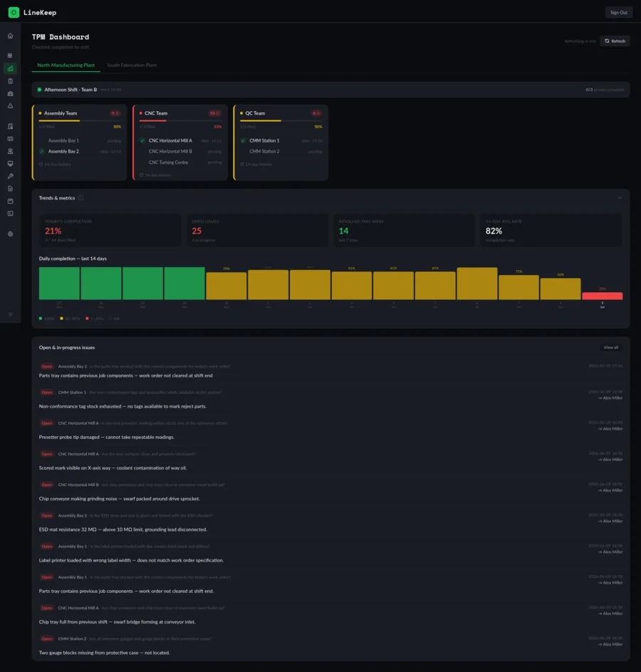Open the clipboard checklist sidebar icon

[10, 81]
